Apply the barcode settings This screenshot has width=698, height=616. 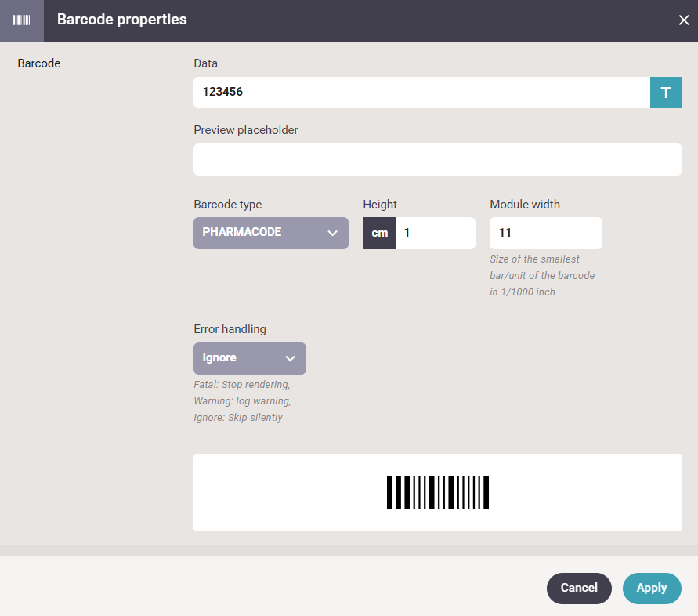[x=652, y=588]
